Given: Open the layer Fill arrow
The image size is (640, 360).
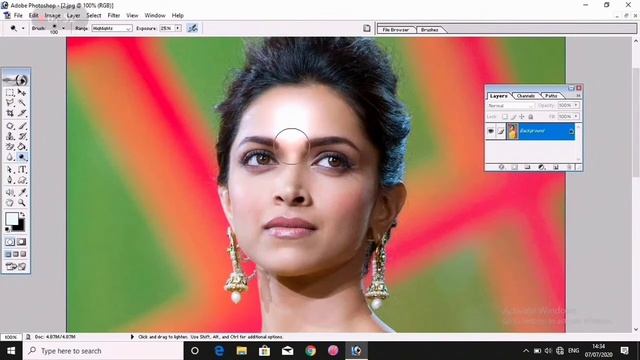Looking at the screenshot, I should point(576,117).
